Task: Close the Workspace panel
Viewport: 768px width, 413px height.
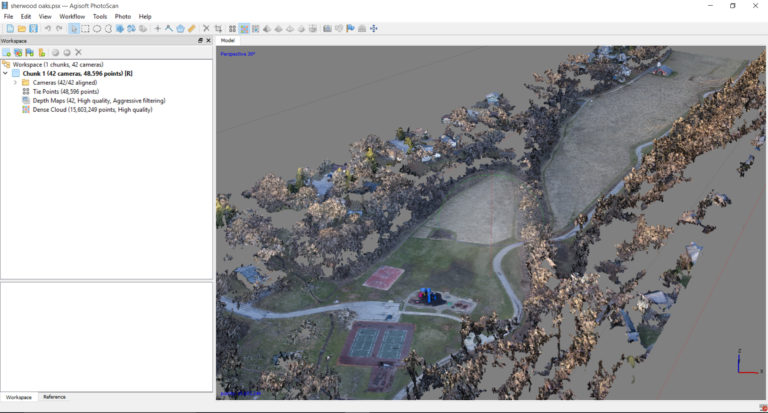Action: point(208,41)
